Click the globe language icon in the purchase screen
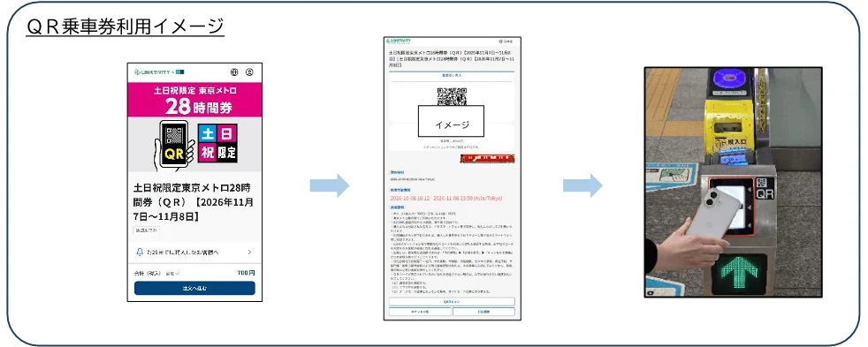This screenshot has height=347, width=868. tap(234, 72)
